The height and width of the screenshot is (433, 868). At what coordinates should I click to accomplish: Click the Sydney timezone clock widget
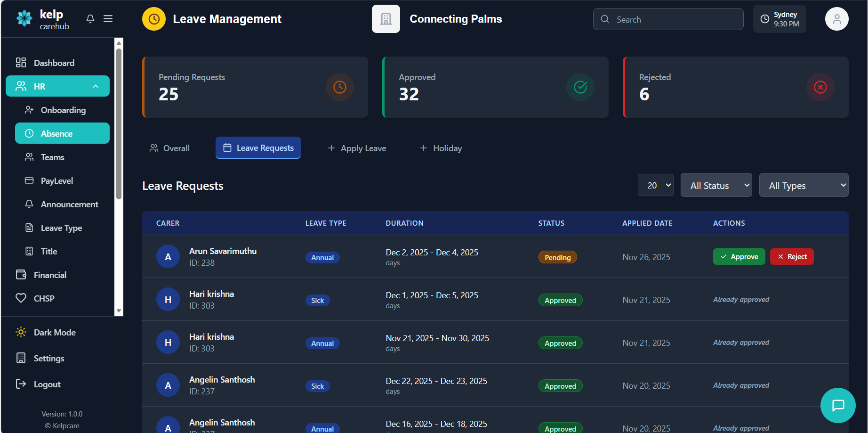[x=780, y=19]
